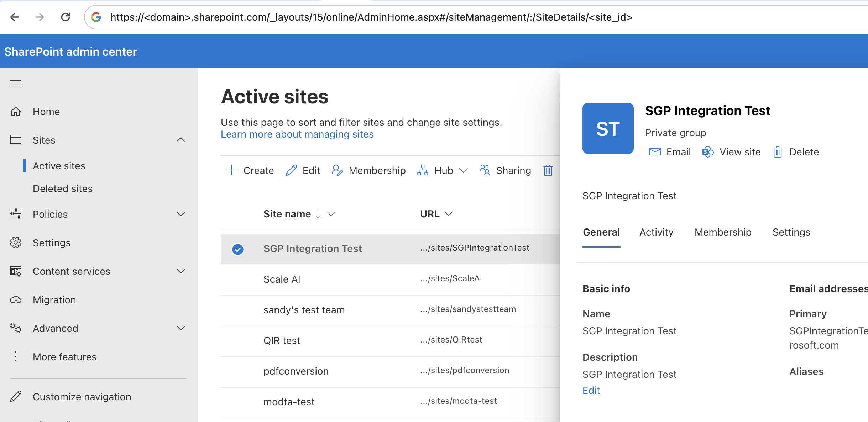Click the Create plus icon
The image size is (868, 422).
point(232,170)
